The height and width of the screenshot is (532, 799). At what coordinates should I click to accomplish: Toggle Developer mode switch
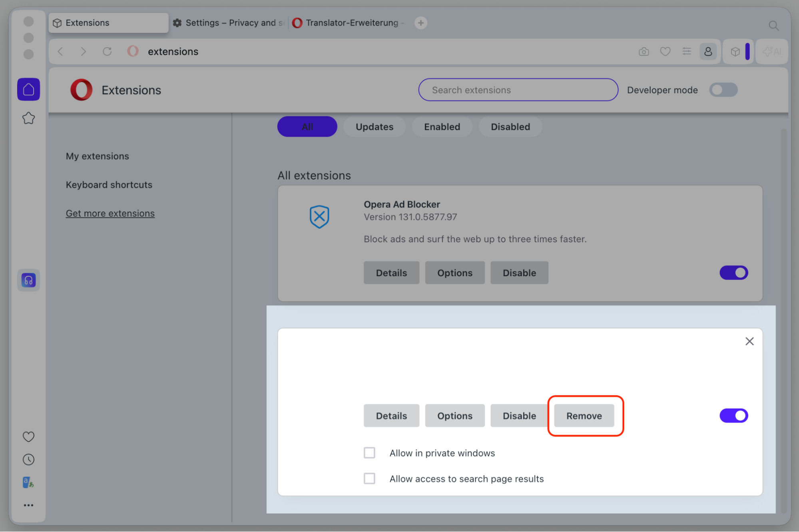(x=723, y=90)
